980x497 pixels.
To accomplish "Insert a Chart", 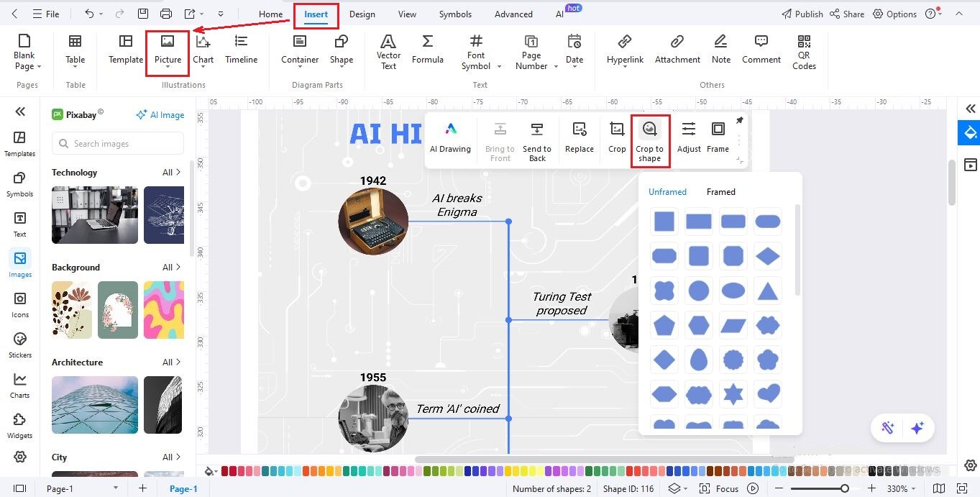I will (x=203, y=52).
